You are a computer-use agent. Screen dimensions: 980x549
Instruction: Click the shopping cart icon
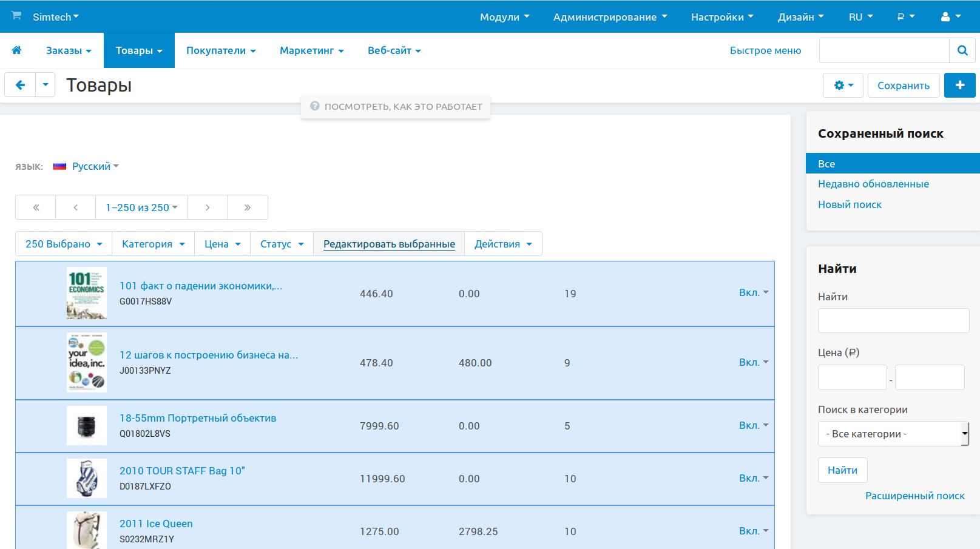pos(16,16)
